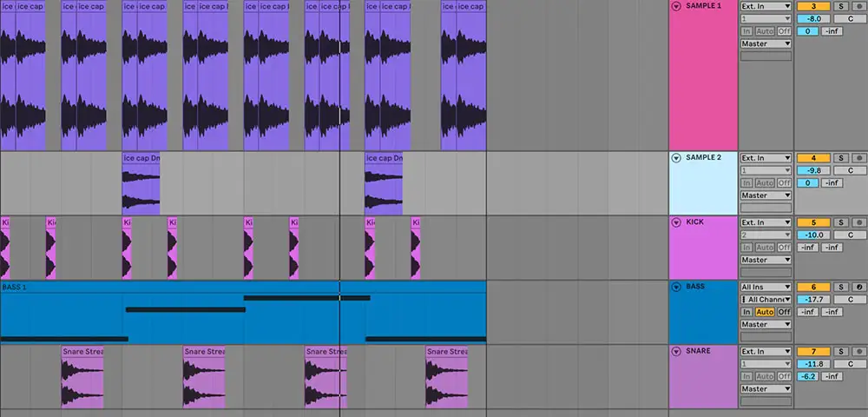
Task: Solo the SNARE track
Action: click(840, 351)
